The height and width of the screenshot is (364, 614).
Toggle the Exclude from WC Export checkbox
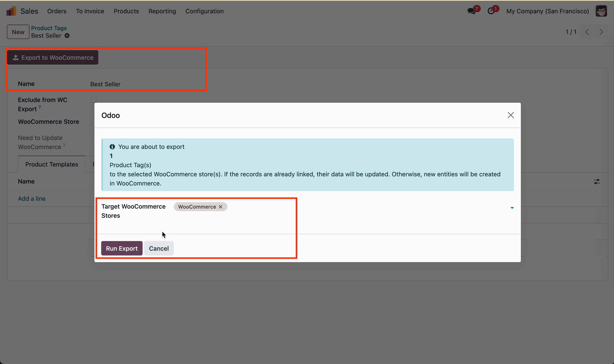tap(93, 100)
